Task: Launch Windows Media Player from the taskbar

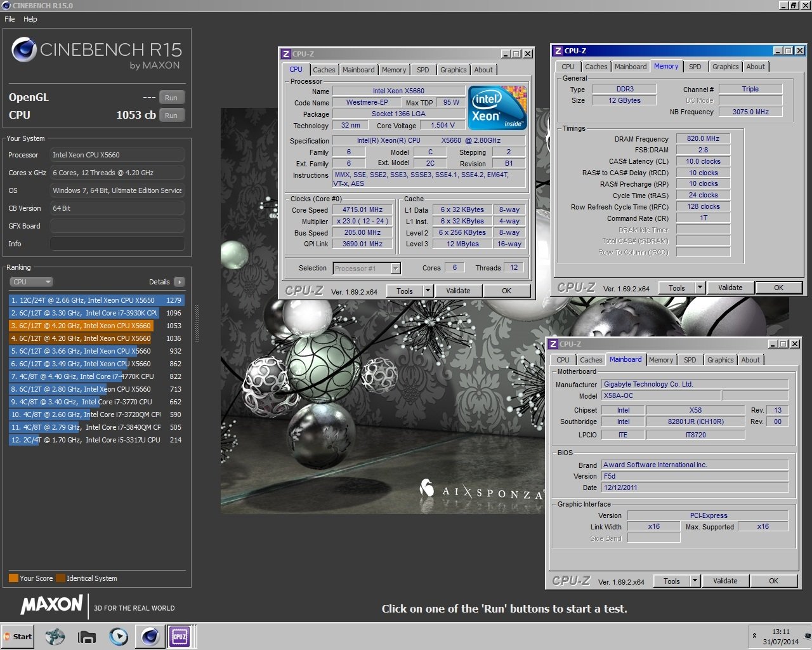Action: pyautogui.click(x=118, y=637)
